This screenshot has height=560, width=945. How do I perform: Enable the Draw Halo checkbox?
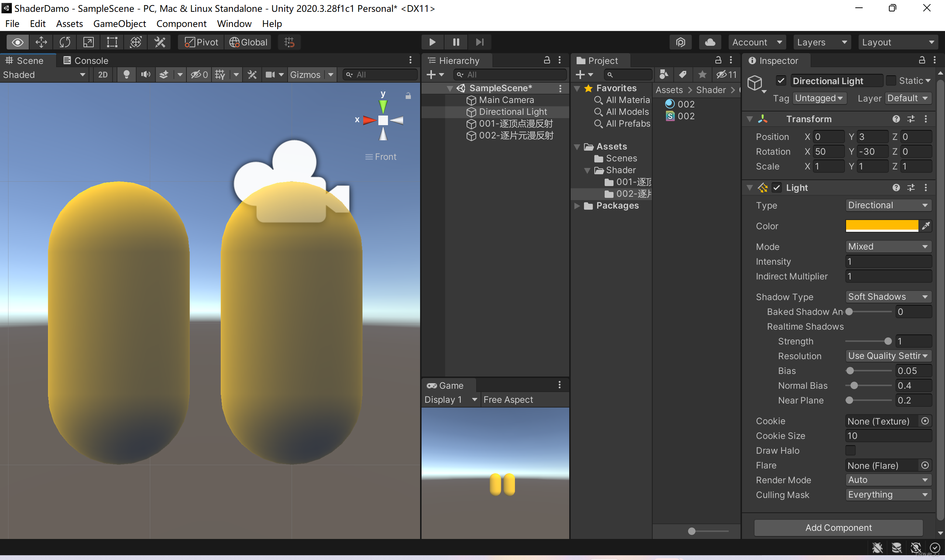[850, 451]
